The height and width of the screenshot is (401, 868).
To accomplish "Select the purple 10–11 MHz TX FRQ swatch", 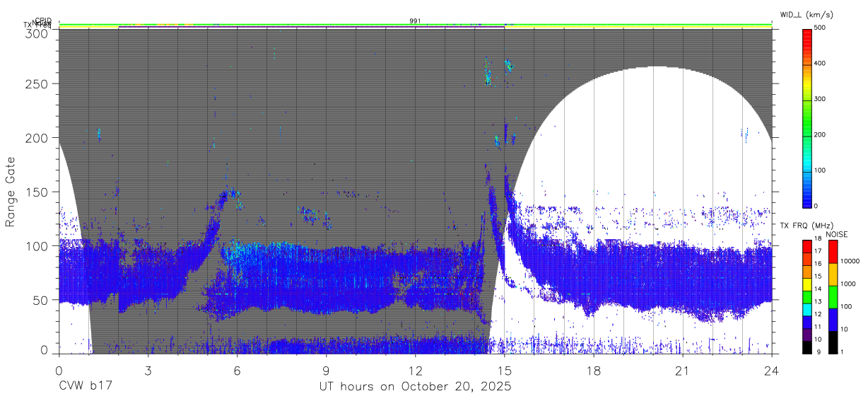I will [807, 335].
